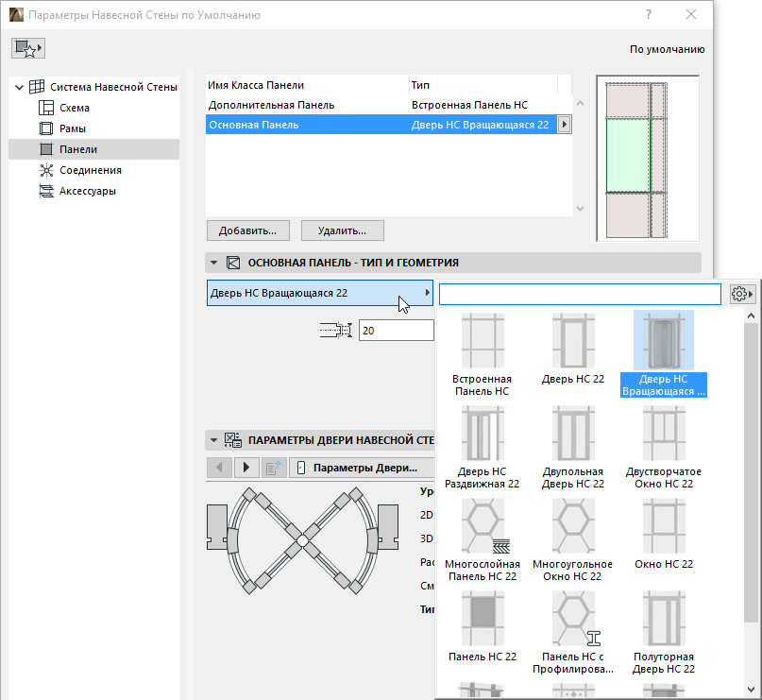Click scroll up arrow of panel class table

pyautogui.click(x=580, y=103)
